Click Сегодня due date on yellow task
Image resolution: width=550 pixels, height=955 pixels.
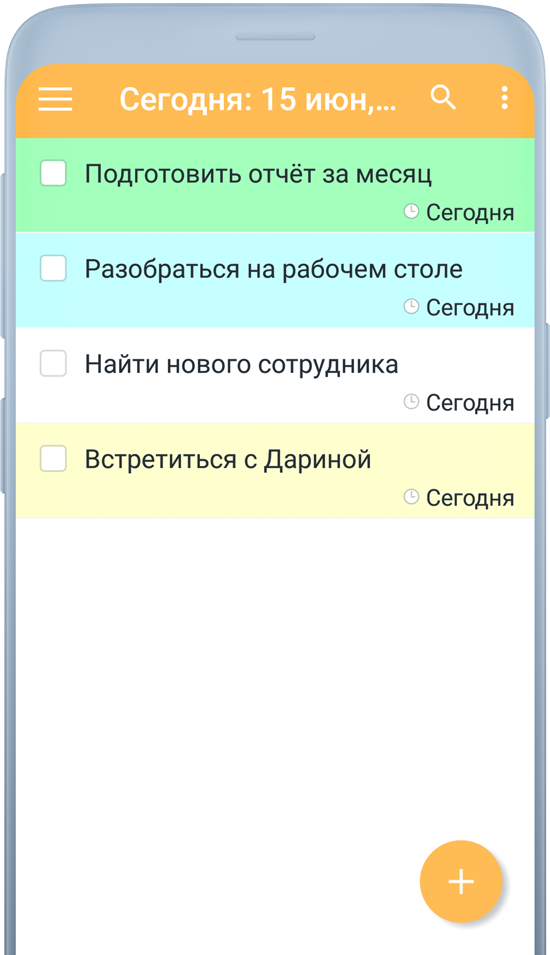(470, 498)
